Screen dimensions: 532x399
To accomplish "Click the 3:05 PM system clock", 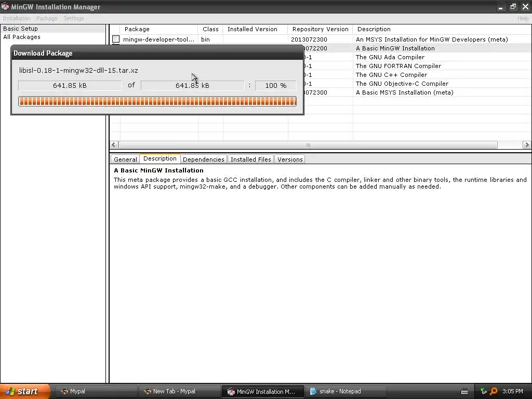I will pos(513,391).
